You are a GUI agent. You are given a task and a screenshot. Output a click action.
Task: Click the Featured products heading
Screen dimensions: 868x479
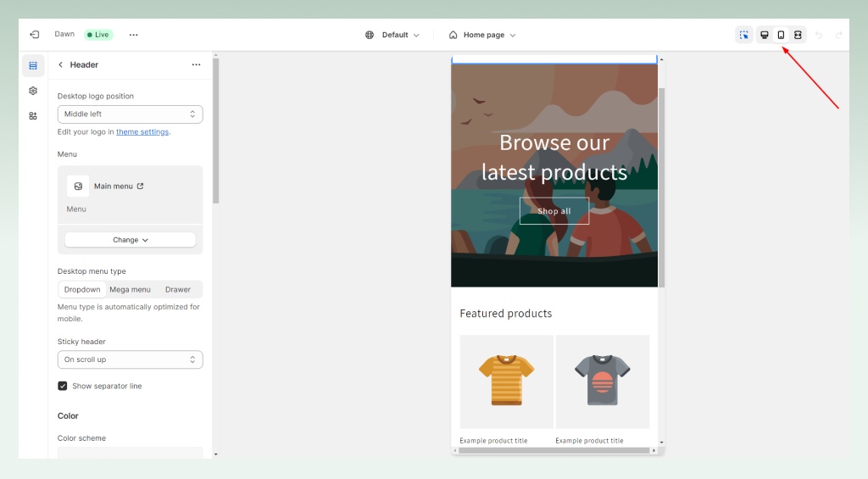point(506,314)
